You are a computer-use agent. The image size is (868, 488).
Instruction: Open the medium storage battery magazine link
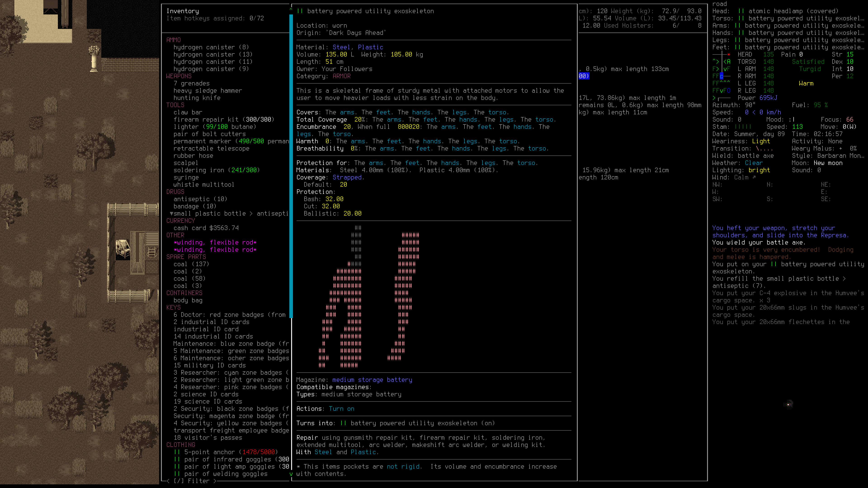[x=372, y=380]
